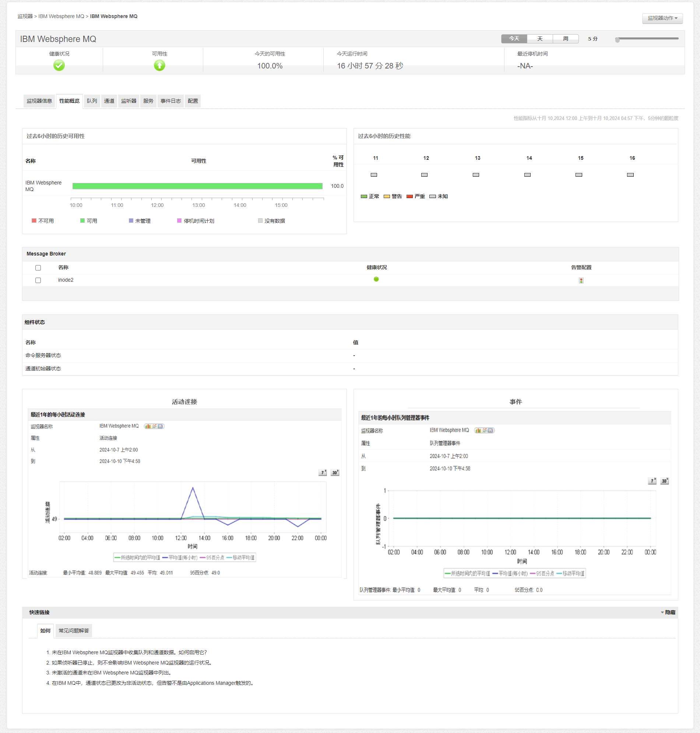700x733 pixels.
Task: Show 7-day data in 活动连接 chart
Action: (x=323, y=473)
